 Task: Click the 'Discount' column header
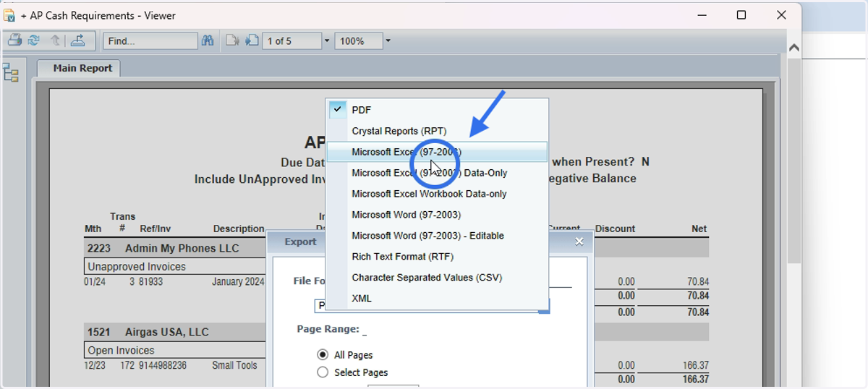point(615,228)
